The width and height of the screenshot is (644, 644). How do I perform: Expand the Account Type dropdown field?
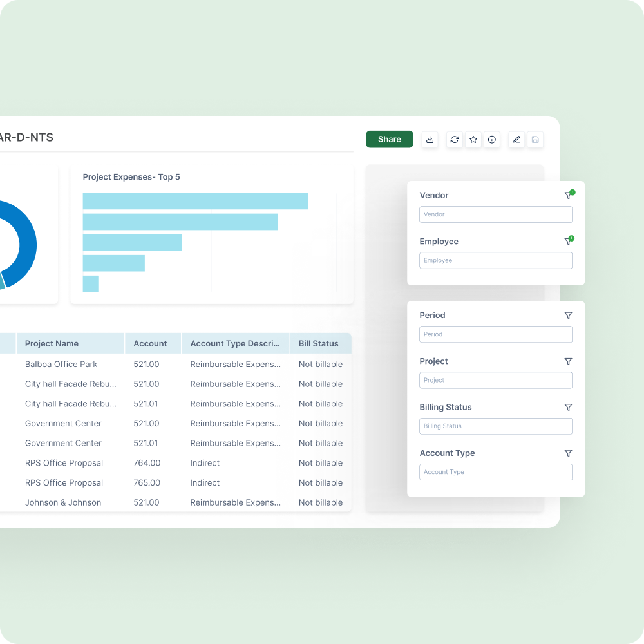pyautogui.click(x=495, y=472)
